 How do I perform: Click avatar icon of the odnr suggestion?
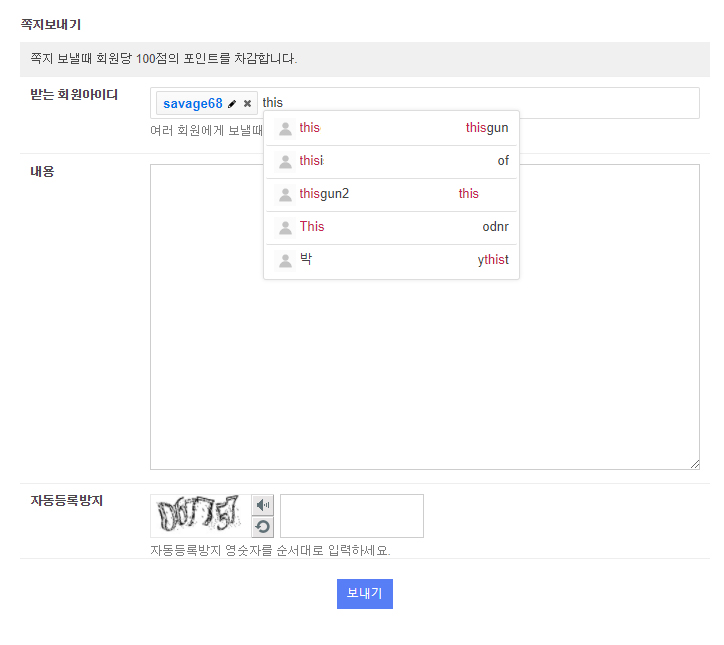click(x=285, y=227)
